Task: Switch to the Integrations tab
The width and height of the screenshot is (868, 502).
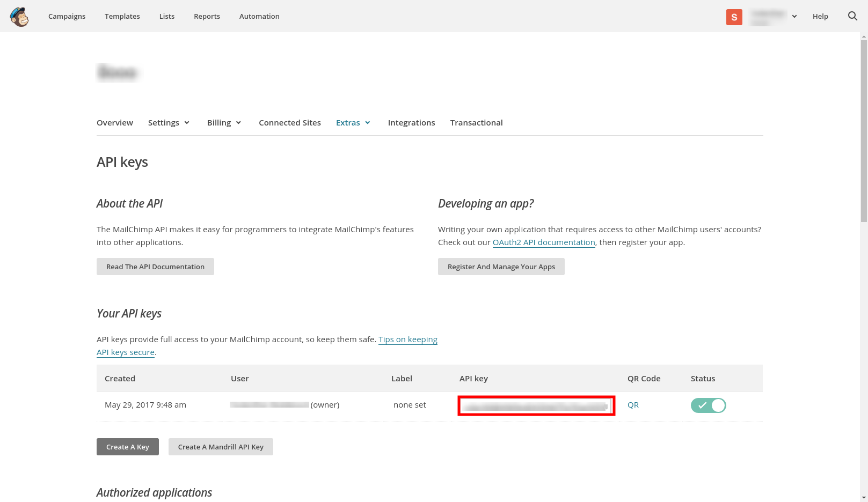Action: point(412,123)
